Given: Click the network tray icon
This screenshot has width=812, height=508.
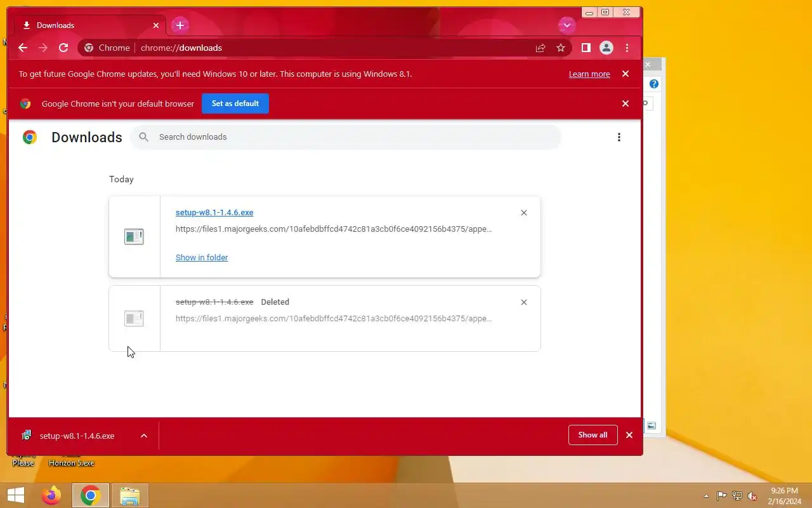Looking at the screenshot, I should click(x=737, y=496).
